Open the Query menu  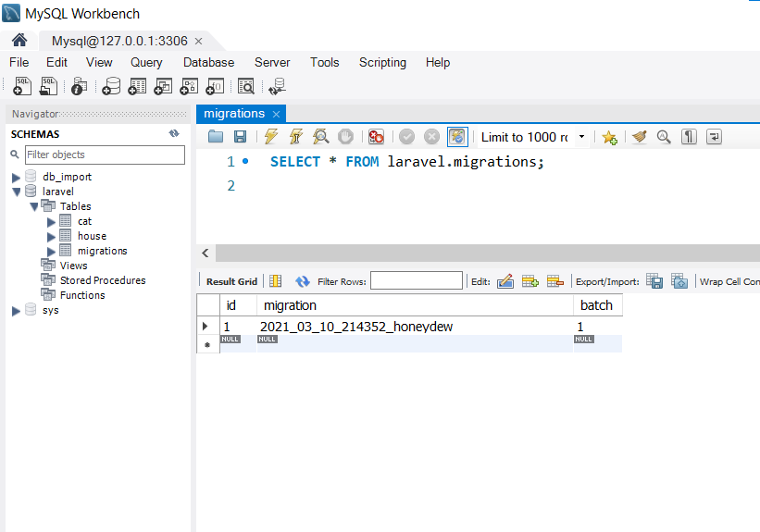[146, 63]
